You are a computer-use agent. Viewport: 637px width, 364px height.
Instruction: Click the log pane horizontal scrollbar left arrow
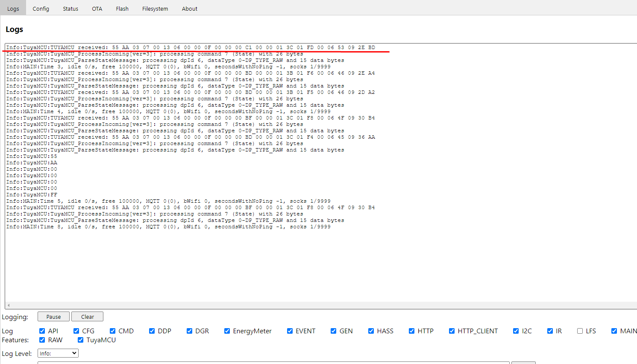coord(9,305)
